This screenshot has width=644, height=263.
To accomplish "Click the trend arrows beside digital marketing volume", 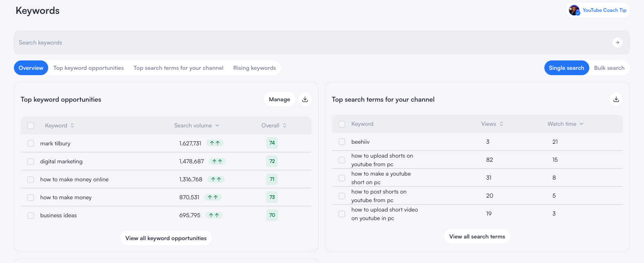I will [217, 161].
